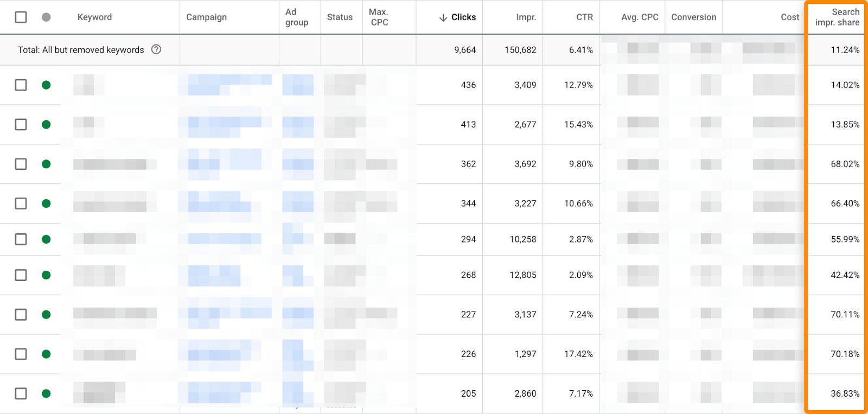868x414 pixels.
Task: Click the green status dot on the 294-clicks row
Action: click(x=46, y=239)
